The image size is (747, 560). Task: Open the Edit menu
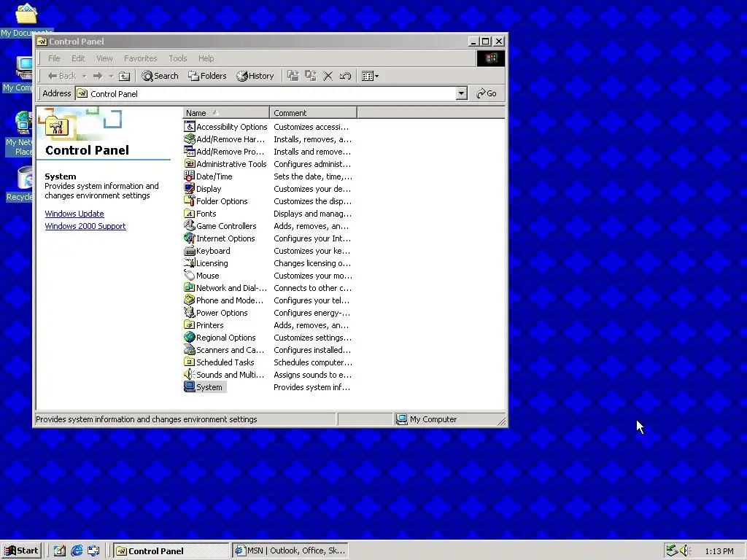click(x=78, y=58)
